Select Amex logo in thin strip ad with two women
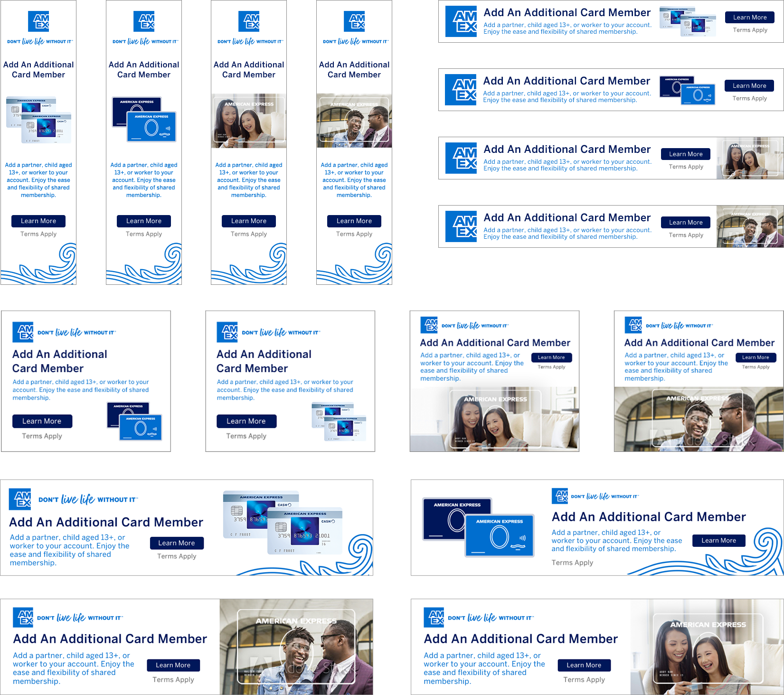This screenshot has width=784, height=695. 461,158
